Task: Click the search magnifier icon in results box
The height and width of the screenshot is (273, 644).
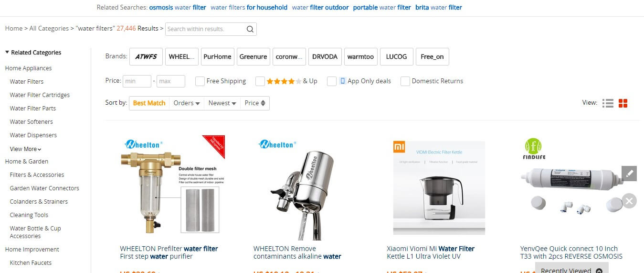Action: click(250, 29)
